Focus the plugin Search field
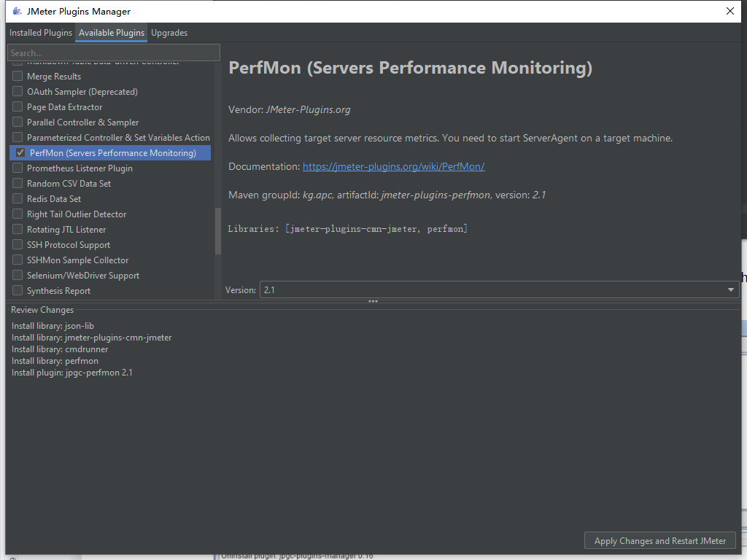This screenshot has width=747, height=560. [x=114, y=52]
